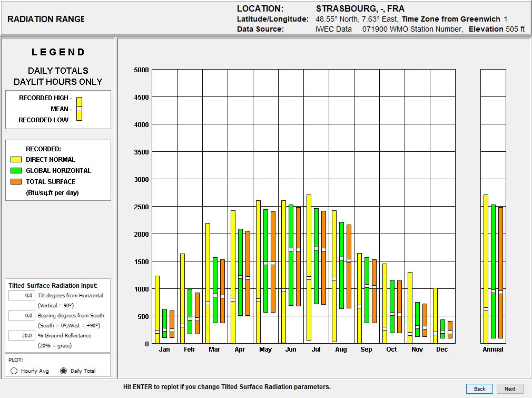Click the Dec month label
This screenshot has width=532, height=398.
click(442, 349)
